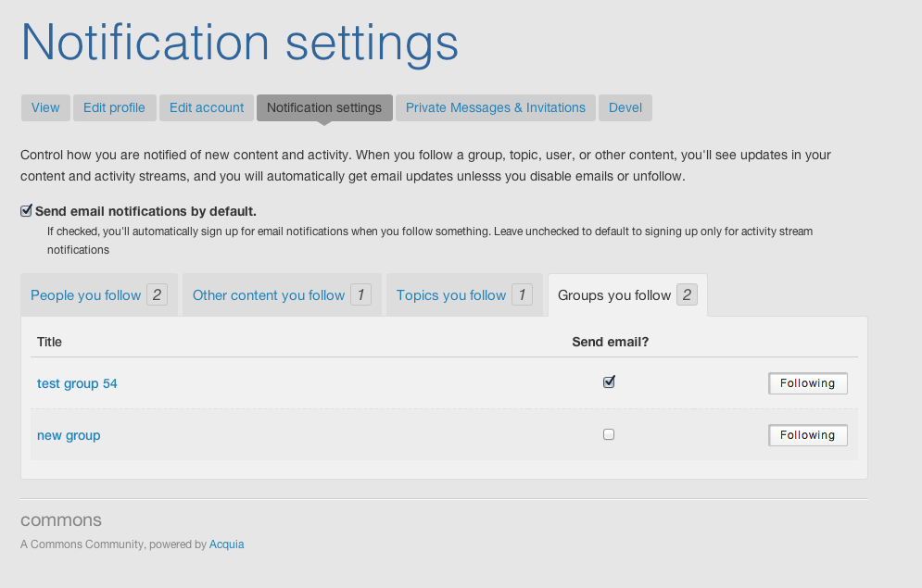Screen dimensions: 922x588
Task: Click Following button for new group
Action: pyautogui.click(x=807, y=435)
